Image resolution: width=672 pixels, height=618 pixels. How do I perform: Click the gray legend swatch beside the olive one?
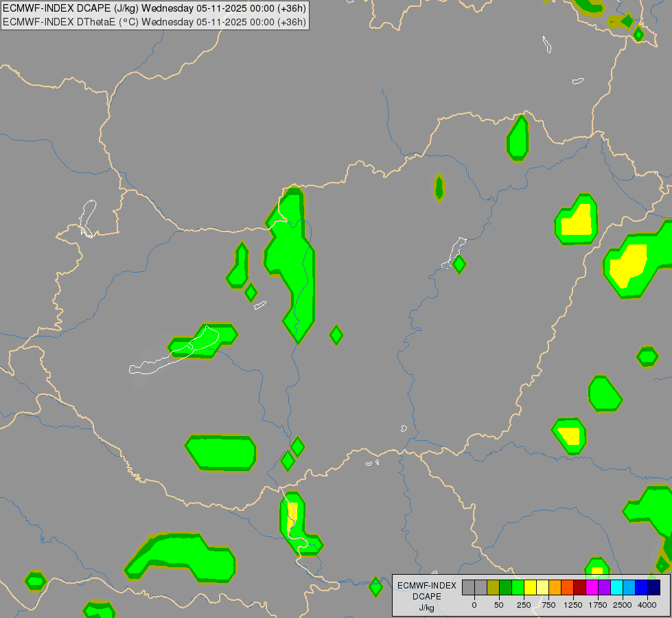481,587
